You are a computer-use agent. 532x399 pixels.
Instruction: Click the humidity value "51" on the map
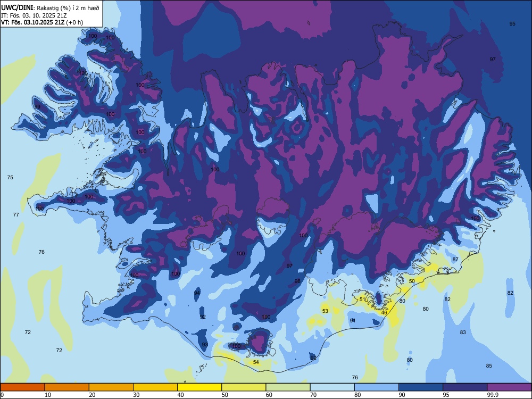(362, 299)
